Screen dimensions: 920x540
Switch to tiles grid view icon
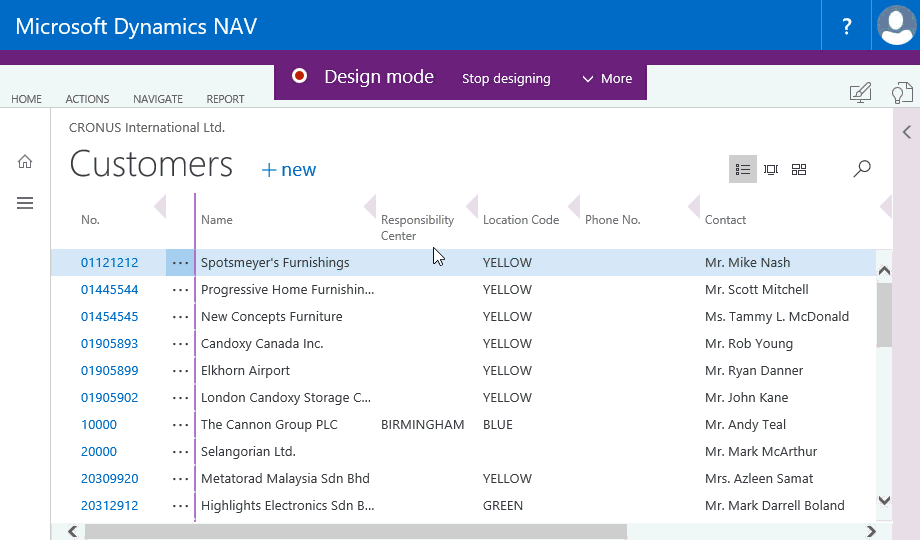click(x=799, y=169)
